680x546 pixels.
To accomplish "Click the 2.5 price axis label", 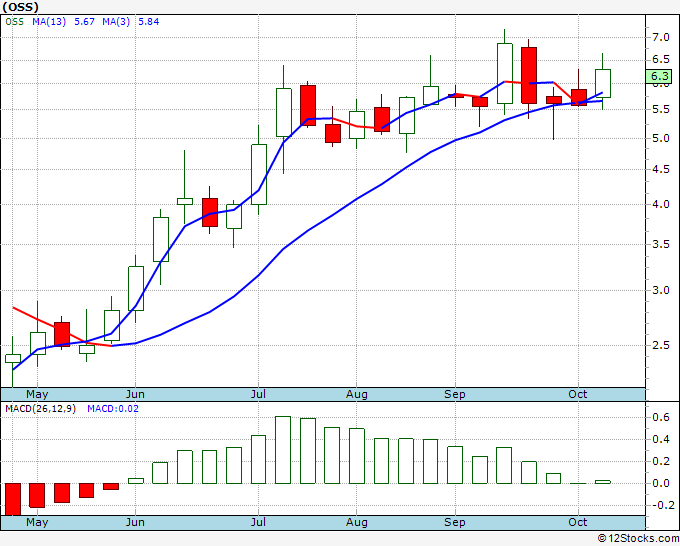I will click(661, 345).
